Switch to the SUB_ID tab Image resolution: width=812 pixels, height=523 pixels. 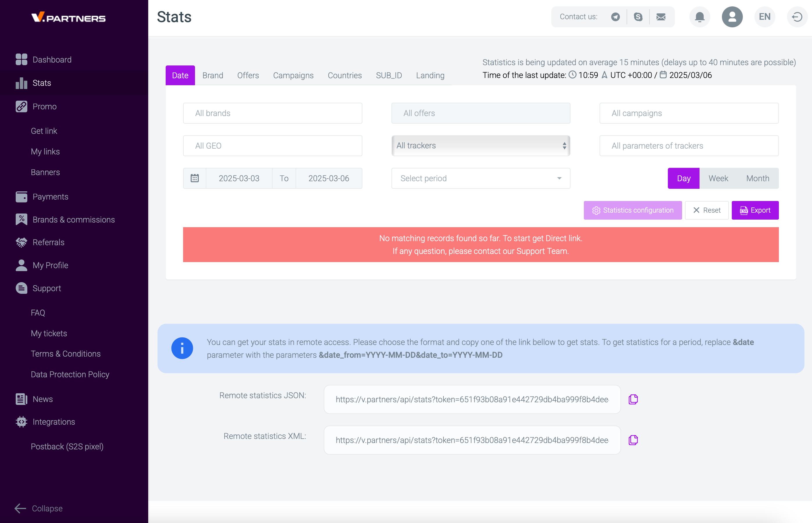click(389, 75)
